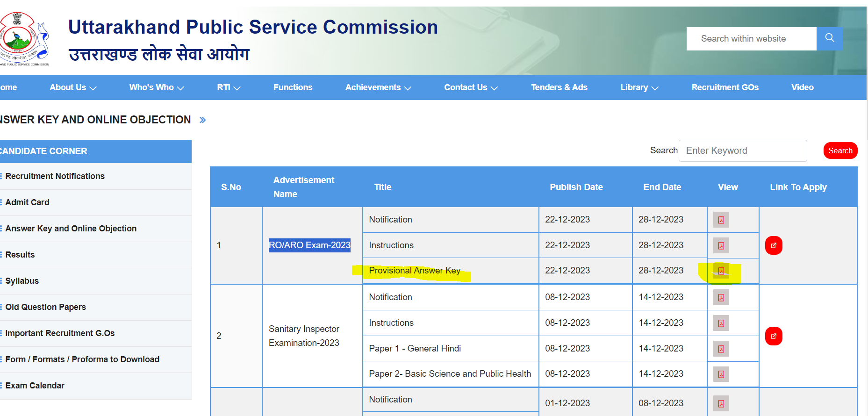Click the website search magnifier button
This screenshot has height=416, width=868.
(830, 38)
